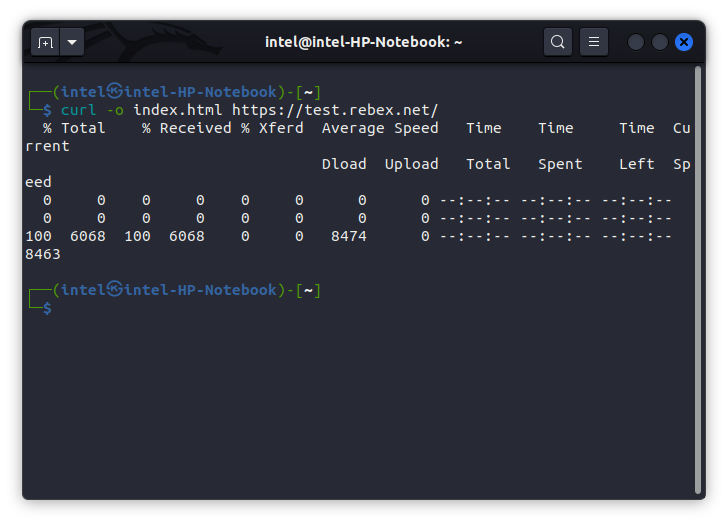Viewport: 728px width, 524px height.
Task: Click the curl command word
Action: (x=78, y=109)
